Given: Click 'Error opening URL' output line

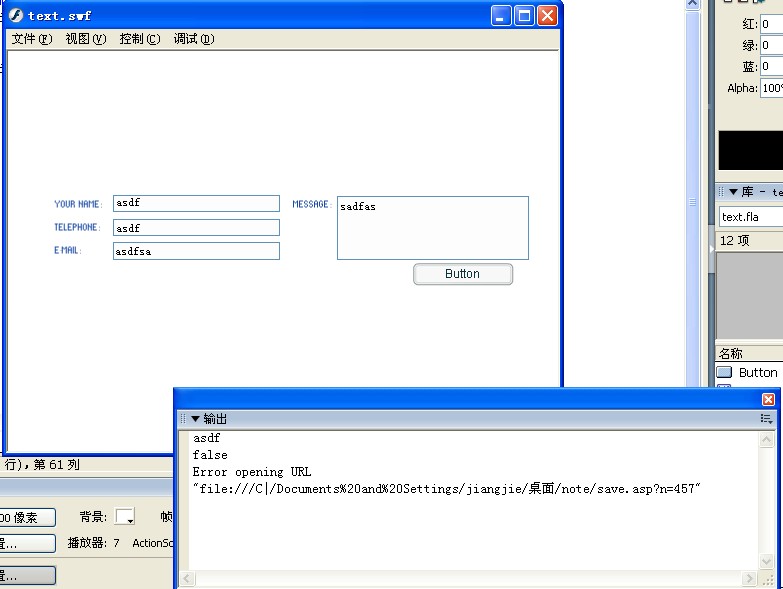Looking at the screenshot, I should point(252,472).
